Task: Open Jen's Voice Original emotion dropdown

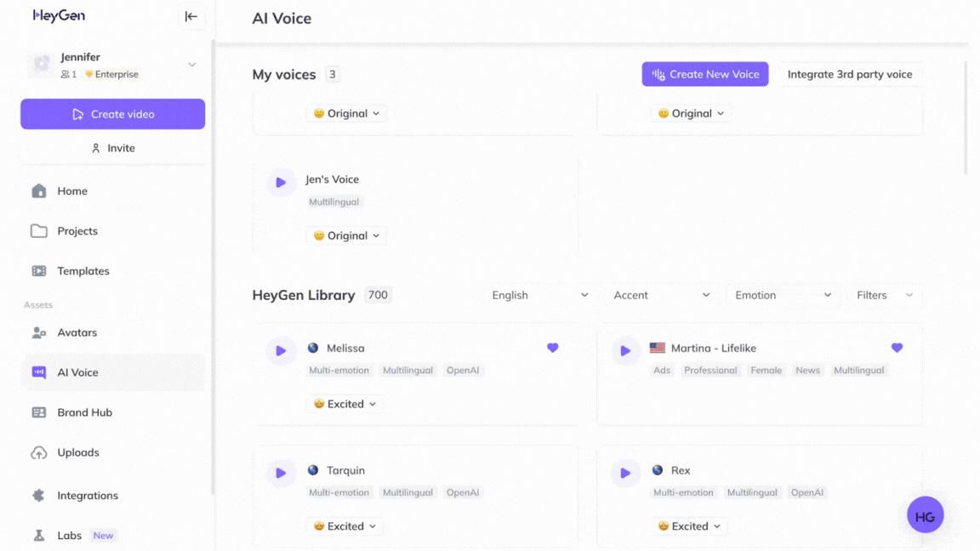Action: 346,236
